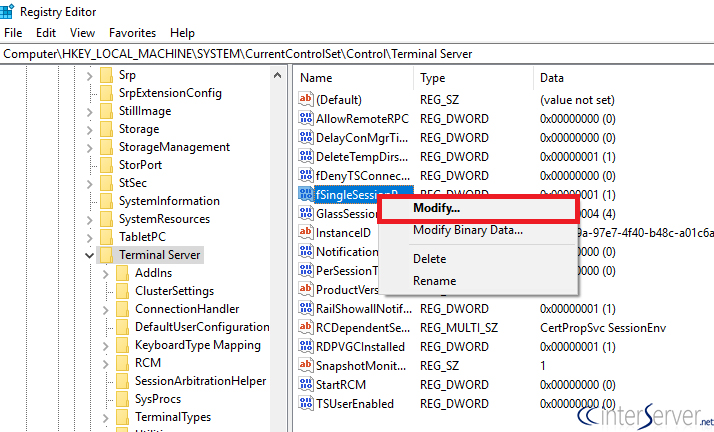Click the InstanceID string icon
Viewport: 714px width, 432px height.
(306, 232)
